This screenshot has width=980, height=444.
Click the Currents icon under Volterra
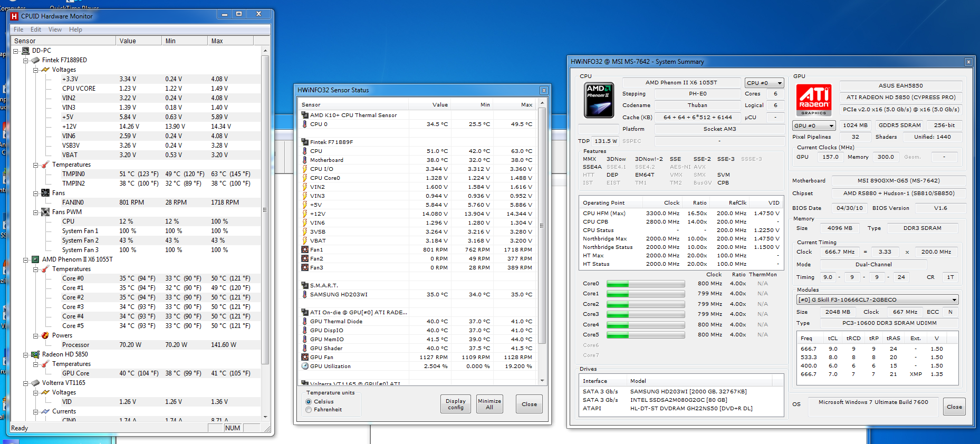(45, 411)
